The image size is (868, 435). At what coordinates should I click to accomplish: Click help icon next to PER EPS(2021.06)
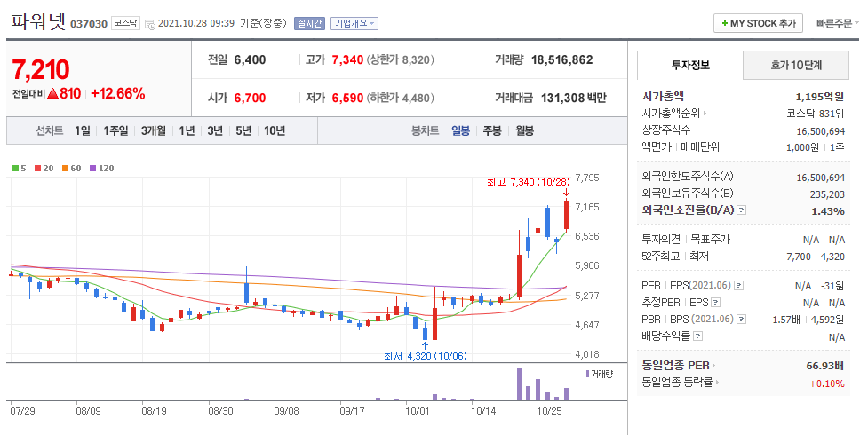[738, 286]
